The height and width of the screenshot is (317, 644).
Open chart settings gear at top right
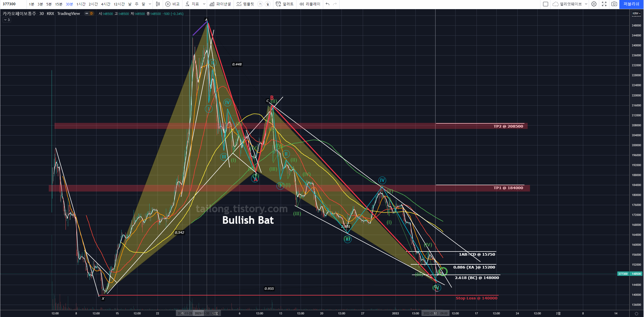pos(594,4)
